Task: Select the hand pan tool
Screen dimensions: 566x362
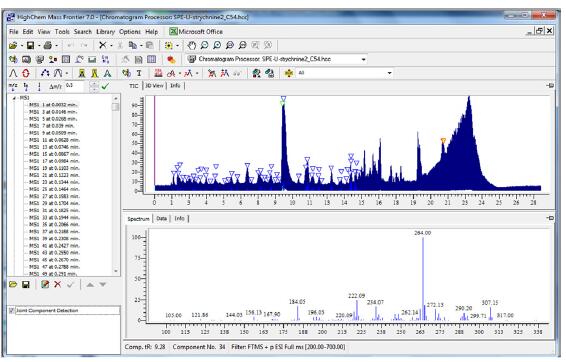Action: point(191,45)
